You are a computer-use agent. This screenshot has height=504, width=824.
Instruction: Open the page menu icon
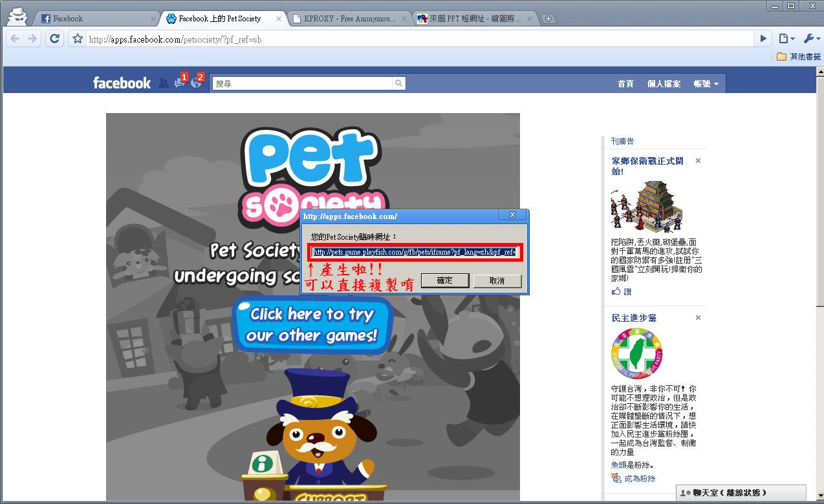tap(786, 39)
